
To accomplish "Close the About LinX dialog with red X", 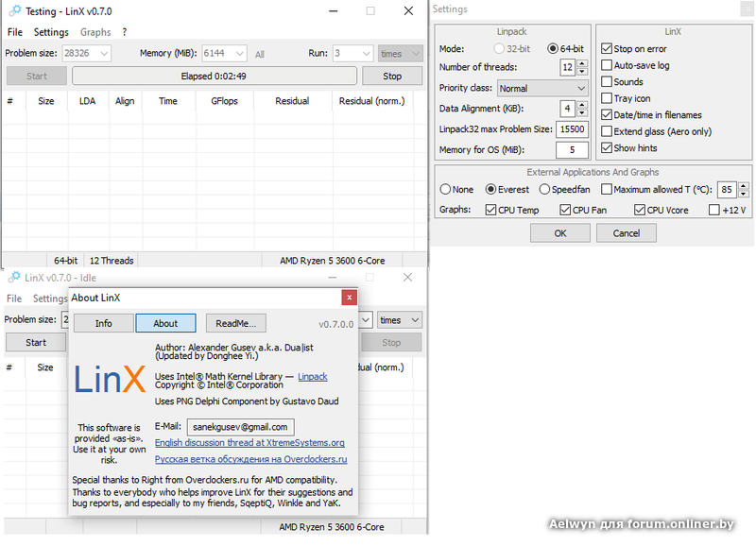I will [349, 298].
